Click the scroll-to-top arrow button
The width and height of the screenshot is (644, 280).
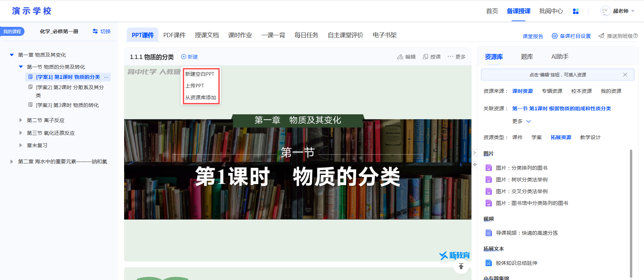[461, 266]
